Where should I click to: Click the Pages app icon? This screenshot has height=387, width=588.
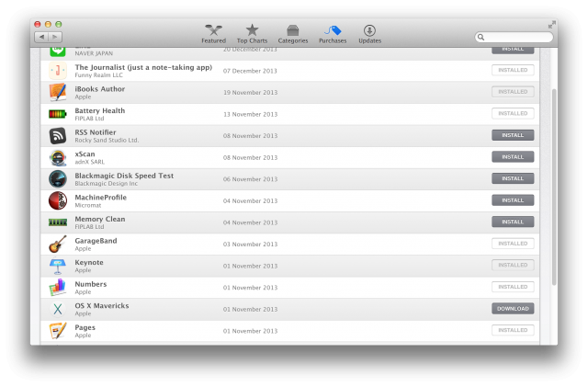58,331
